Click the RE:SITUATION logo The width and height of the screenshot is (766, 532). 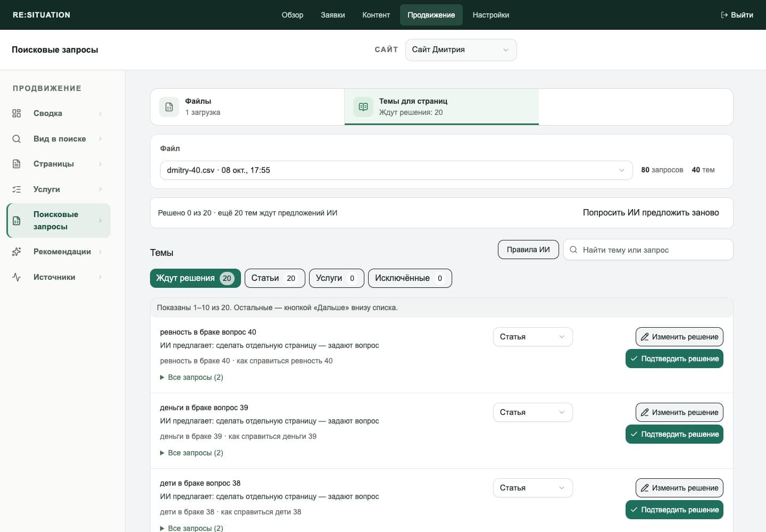(x=41, y=15)
